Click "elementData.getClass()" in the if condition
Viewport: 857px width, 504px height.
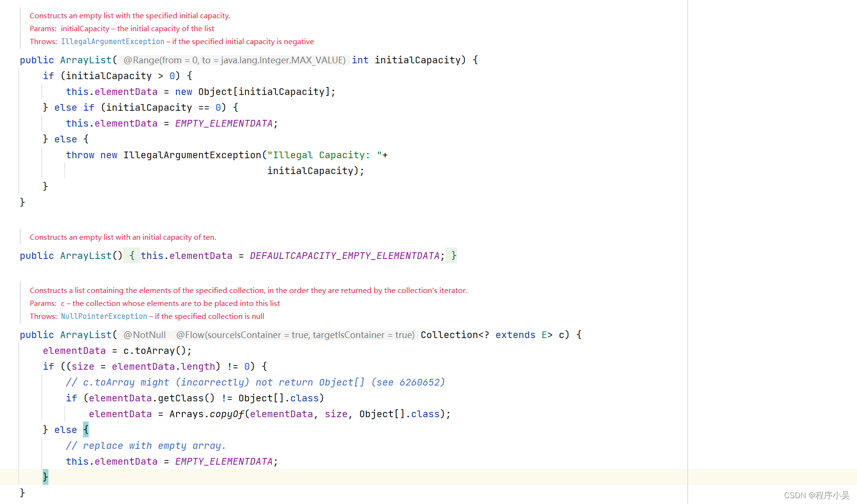click(x=152, y=398)
